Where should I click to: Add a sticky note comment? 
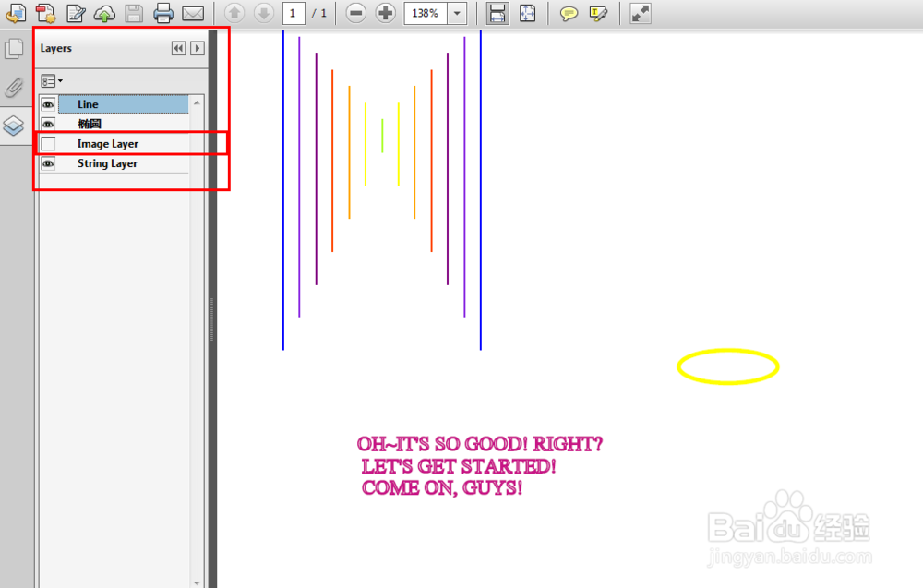point(568,13)
